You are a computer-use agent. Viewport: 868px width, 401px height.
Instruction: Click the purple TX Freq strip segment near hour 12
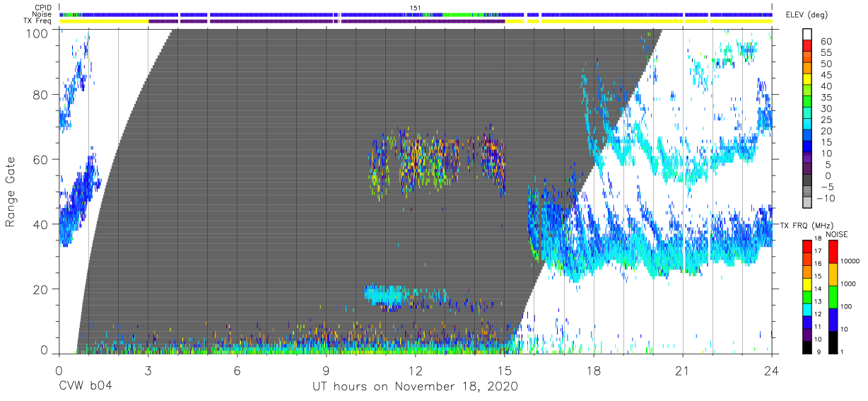click(423, 21)
